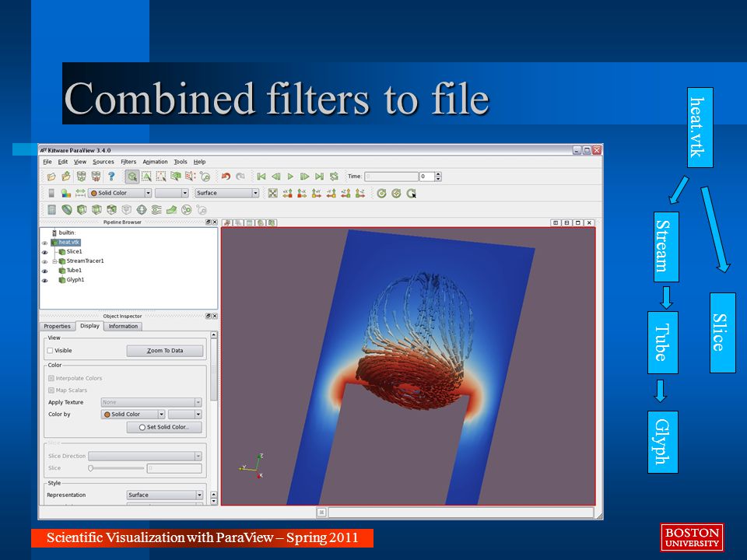Image resolution: width=747 pixels, height=560 pixels.
Task: Select Glyph1 in Pipeline Browser
Action: coord(75,280)
